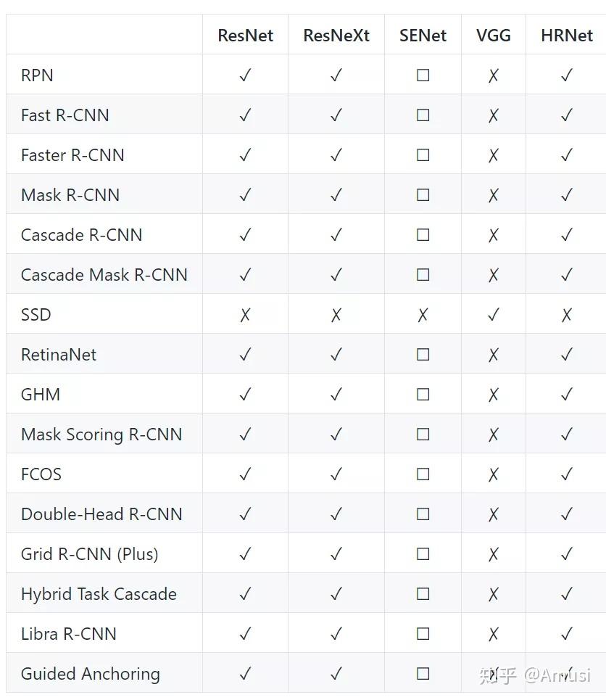Screen dimensions: 606x700
Task: Click the ResNeXt checkmark in the Libra R-CNN row
Action: coord(336,634)
